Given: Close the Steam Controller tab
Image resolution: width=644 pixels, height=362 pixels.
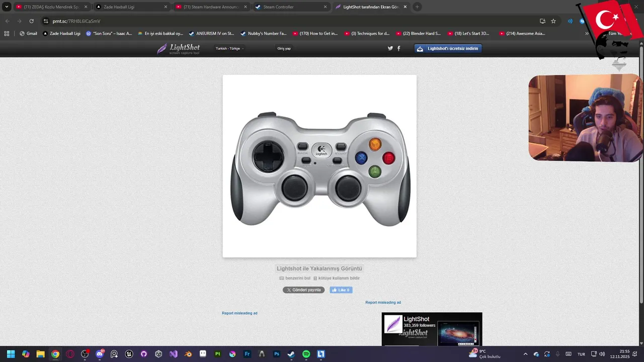Looking at the screenshot, I should pyautogui.click(x=325, y=7).
